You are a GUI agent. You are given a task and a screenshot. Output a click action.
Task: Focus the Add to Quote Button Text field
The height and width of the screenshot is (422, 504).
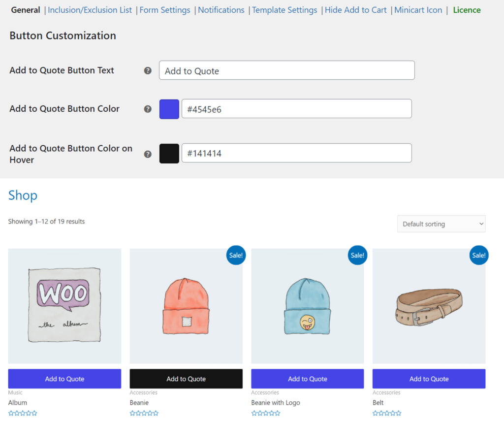pyautogui.click(x=286, y=70)
